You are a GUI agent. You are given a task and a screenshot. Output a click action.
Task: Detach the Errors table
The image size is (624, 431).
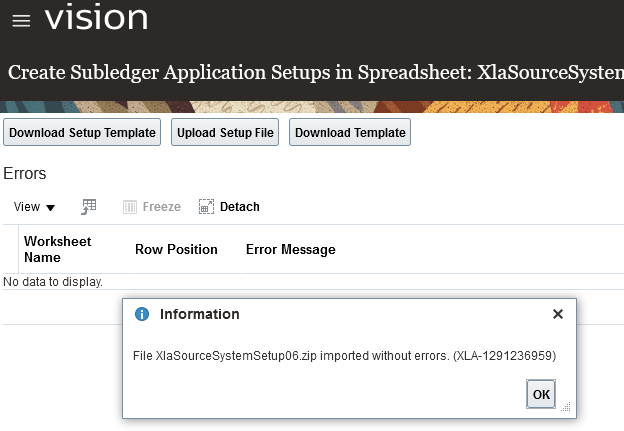click(229, 207)
